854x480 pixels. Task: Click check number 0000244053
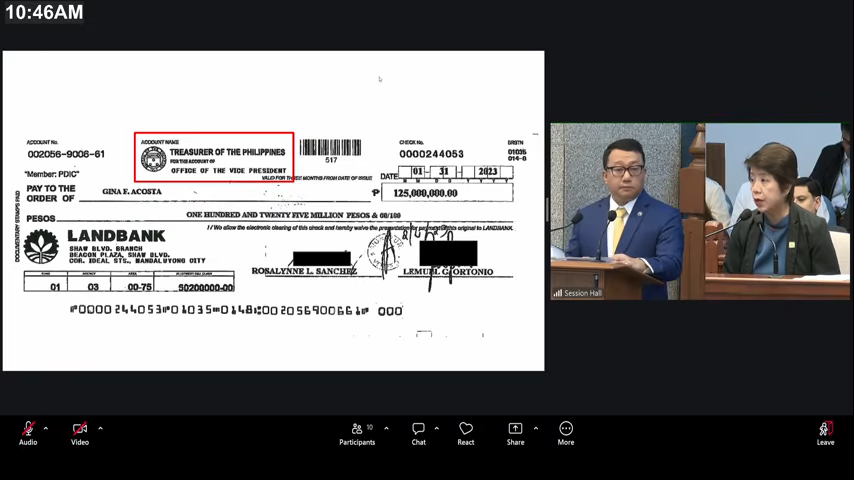[x=431, y=154]
